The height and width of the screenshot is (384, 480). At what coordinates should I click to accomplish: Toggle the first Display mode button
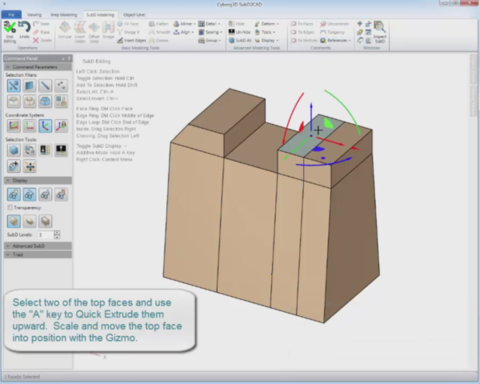click(x=14, y=194)
